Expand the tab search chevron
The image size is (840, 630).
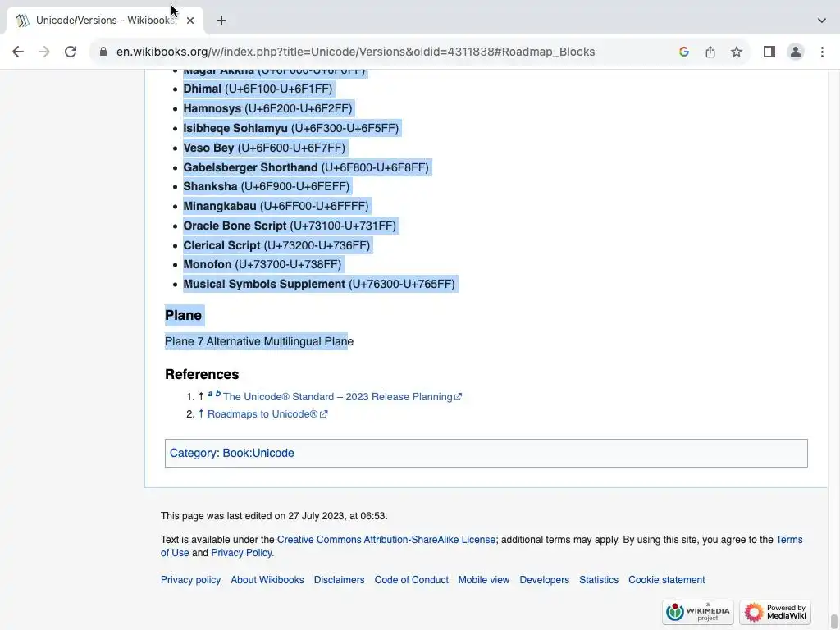point(821,21)
